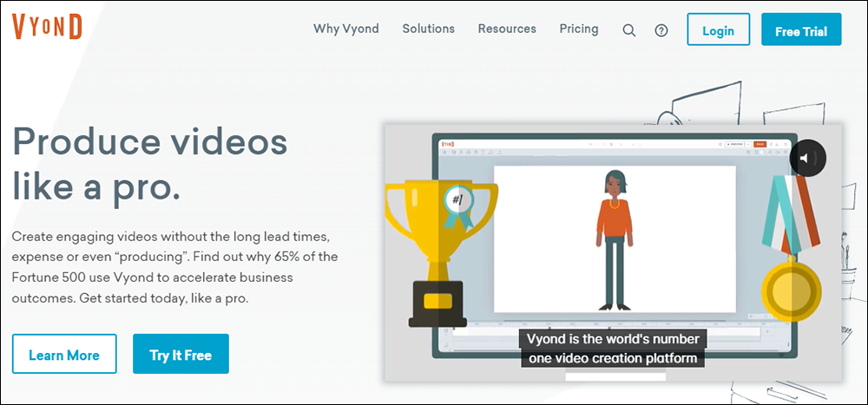Mute the hero video sound
Image resolution: width=868 pixels, height=405 pixels.
coord(807,159)
